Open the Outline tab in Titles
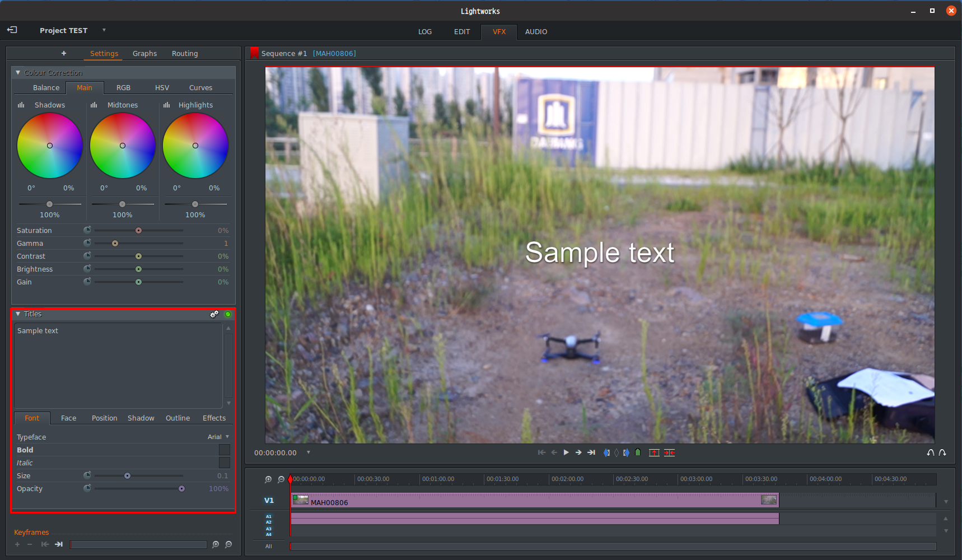Image resolution: width=962 pixels, height=560 pixels. (178, 418)
